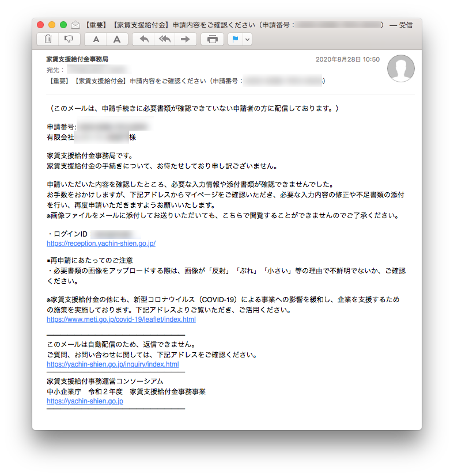Click the envelope icon in title bar
The width and height of the screenshot is (454, 476).
point(75,25)
